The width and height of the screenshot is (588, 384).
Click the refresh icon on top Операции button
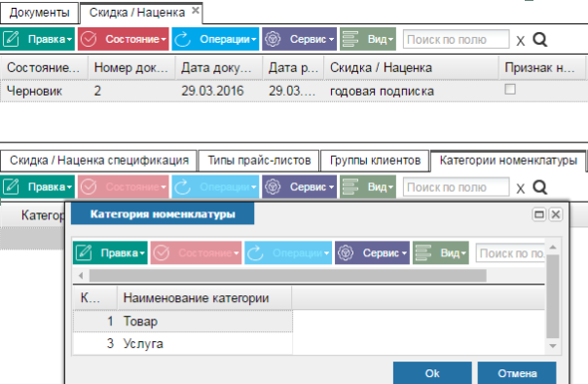point(183,39)
